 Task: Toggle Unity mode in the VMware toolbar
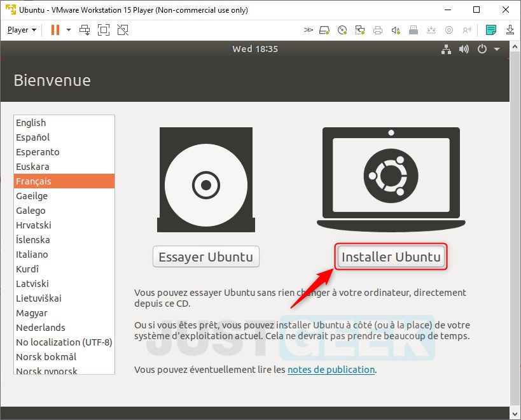[x=123, y=30]
